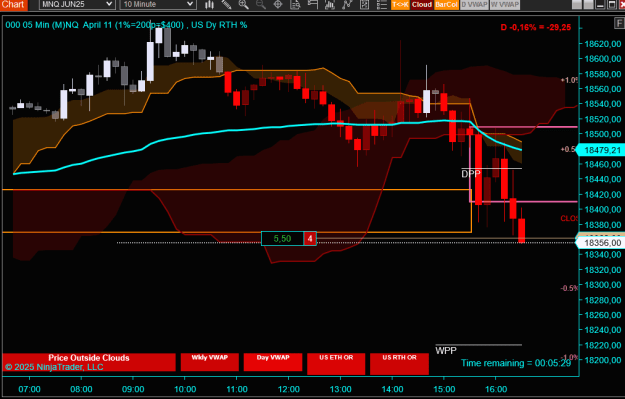Open the strategies icon
The image size is (625, 399).
pos(347,5)
